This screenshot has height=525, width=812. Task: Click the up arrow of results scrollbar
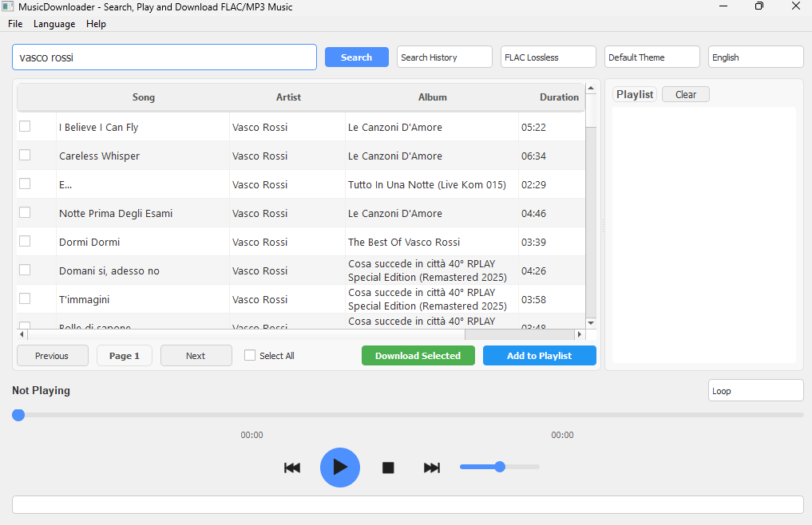coord(591,89)
